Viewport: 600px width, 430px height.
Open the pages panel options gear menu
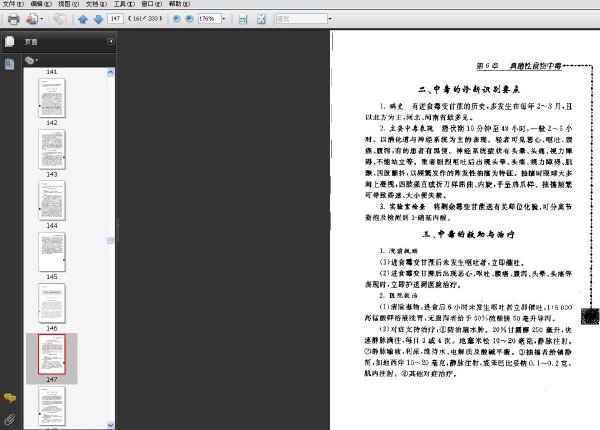(31, 60)
